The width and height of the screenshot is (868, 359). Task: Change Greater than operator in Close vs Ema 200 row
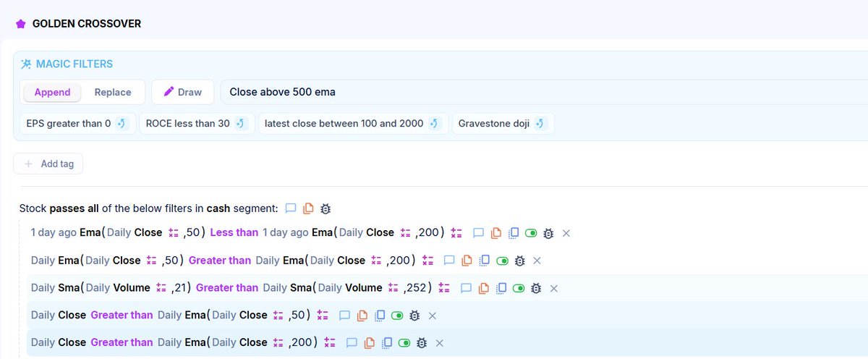(x=122, y=342)
